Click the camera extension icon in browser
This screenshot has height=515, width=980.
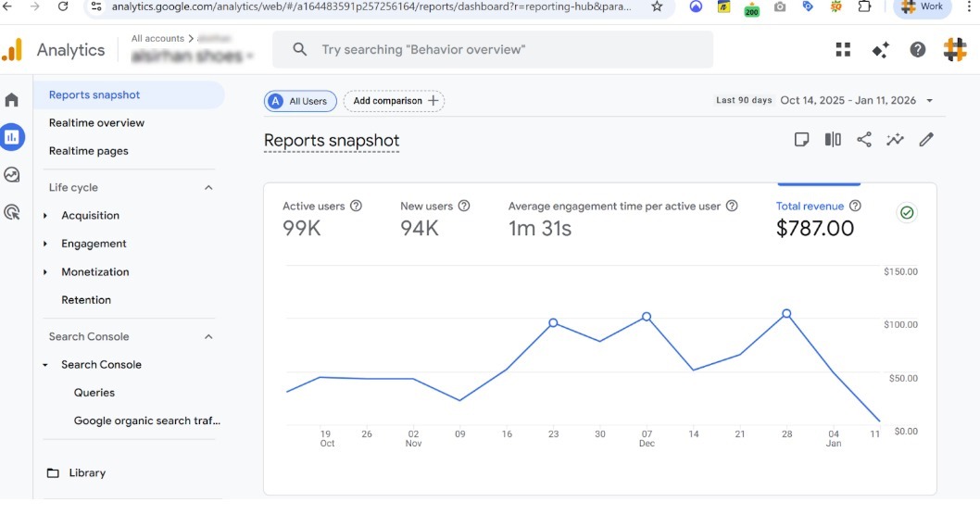[x=779, y=6]
